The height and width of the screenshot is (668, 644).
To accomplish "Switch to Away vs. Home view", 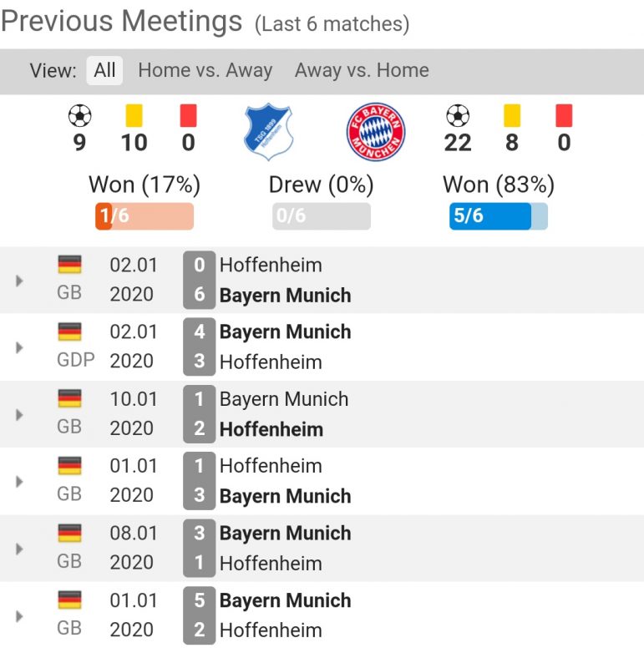I will tap(362, 70).
